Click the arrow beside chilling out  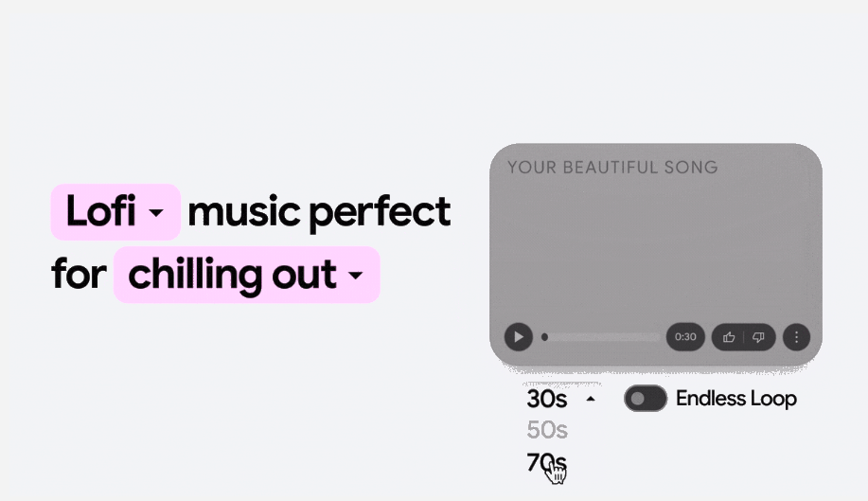(x=356, y=276)
